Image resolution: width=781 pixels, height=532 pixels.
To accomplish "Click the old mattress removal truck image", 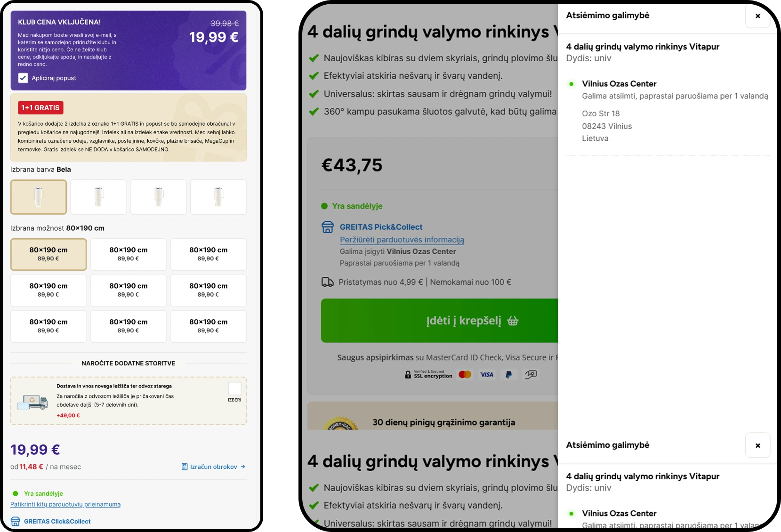I will coord(32,402).
